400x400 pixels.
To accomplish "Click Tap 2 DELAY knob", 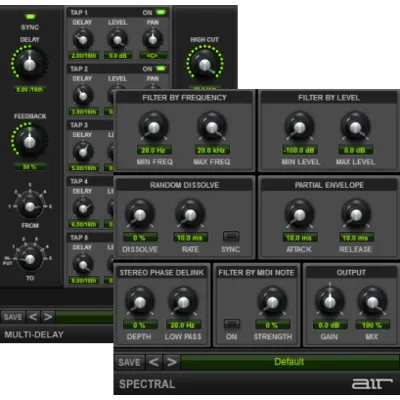I will pyautogui.click(x=82, y=95).
